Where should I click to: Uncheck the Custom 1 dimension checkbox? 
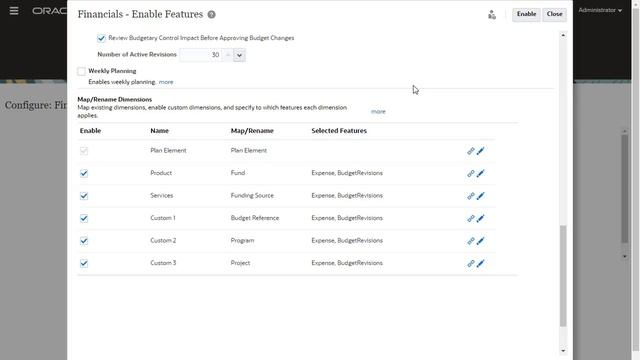pos(84,218)
